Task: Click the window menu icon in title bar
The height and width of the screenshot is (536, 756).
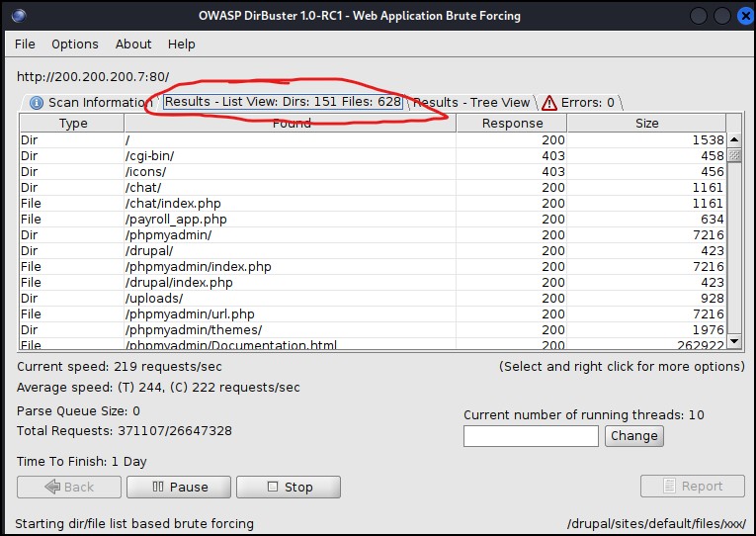Action: tap(18, 15)
